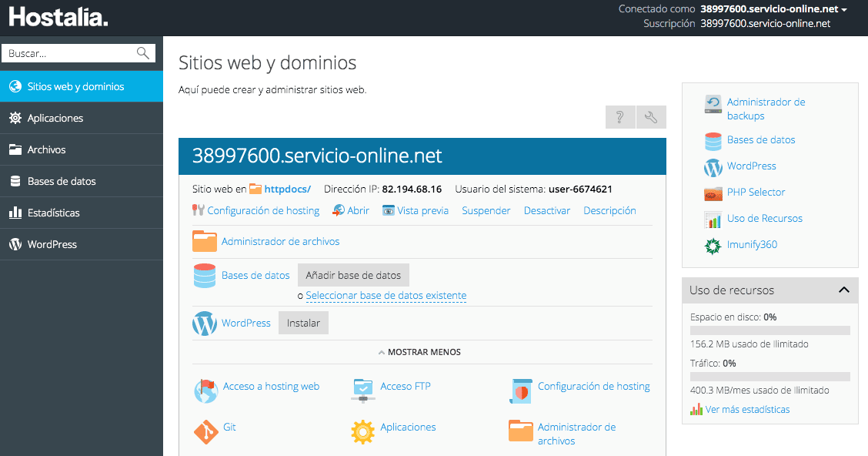The width and height of the screenshot is (868, 456).
Task: Collapse with MOSTRAR MENOS
Action: pos(419,352)
